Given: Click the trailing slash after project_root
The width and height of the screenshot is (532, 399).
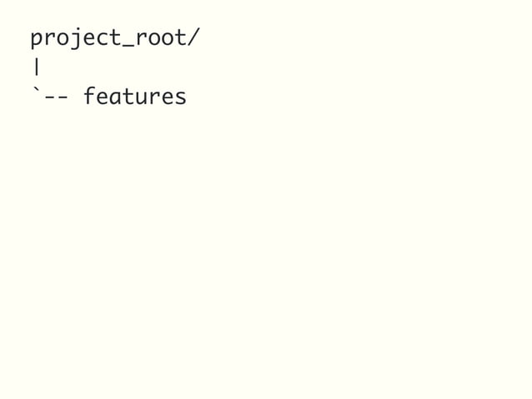Looking at the screenshot, I should (193, 37).
